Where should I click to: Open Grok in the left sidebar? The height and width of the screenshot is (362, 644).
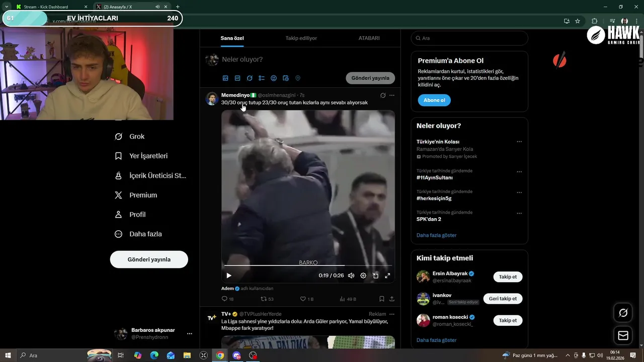[x=130, y=136]
